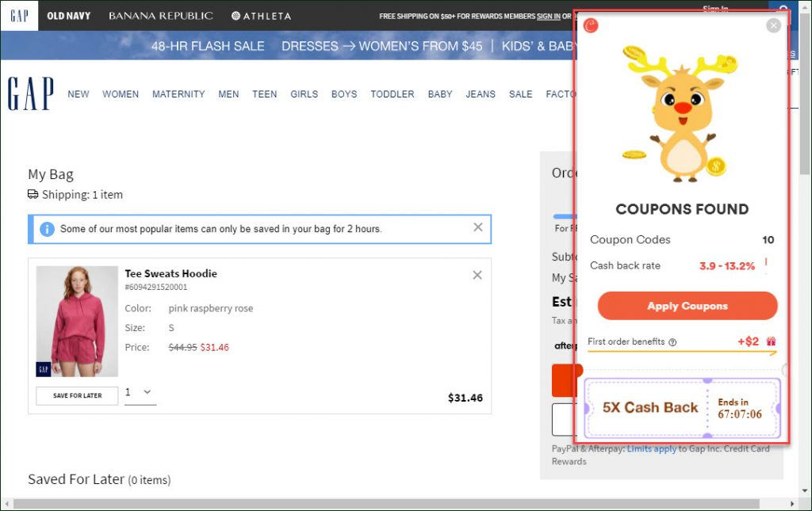Open the TEEN menu item

[265, 94]
